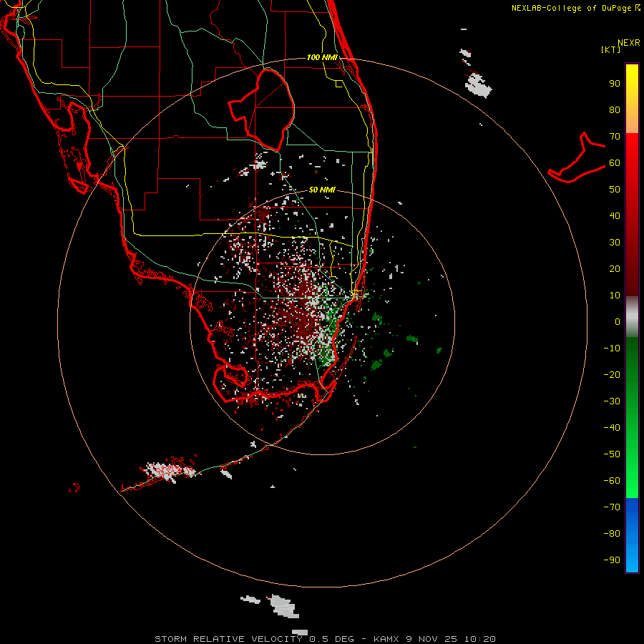The image size is (644, 644).
Task: Click the NEXR label above color scale
Action: click(629, 43)
